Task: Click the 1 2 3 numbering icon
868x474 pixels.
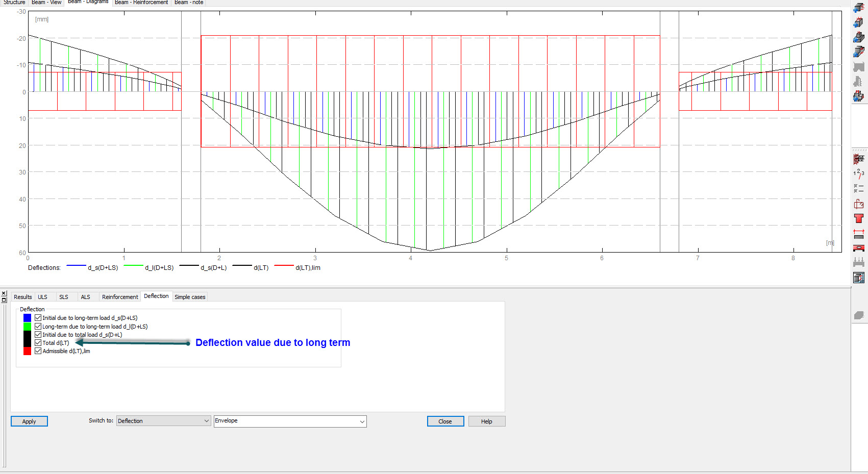Action: click(x=859, y=174)
